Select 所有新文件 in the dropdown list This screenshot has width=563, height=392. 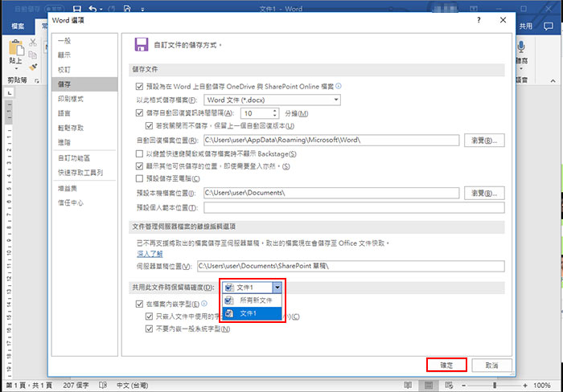(252, 300)
